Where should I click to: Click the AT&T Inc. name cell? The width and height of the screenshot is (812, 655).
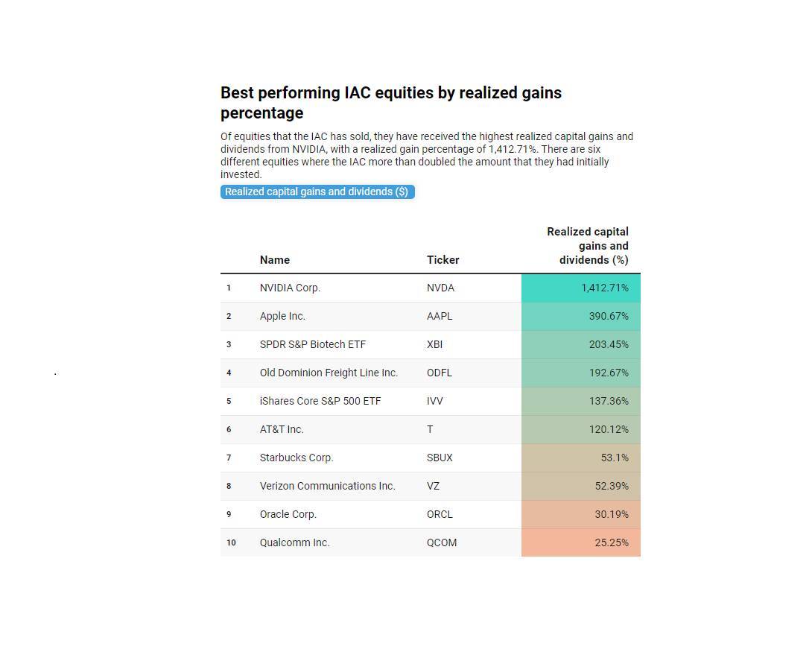click(282, 429)
